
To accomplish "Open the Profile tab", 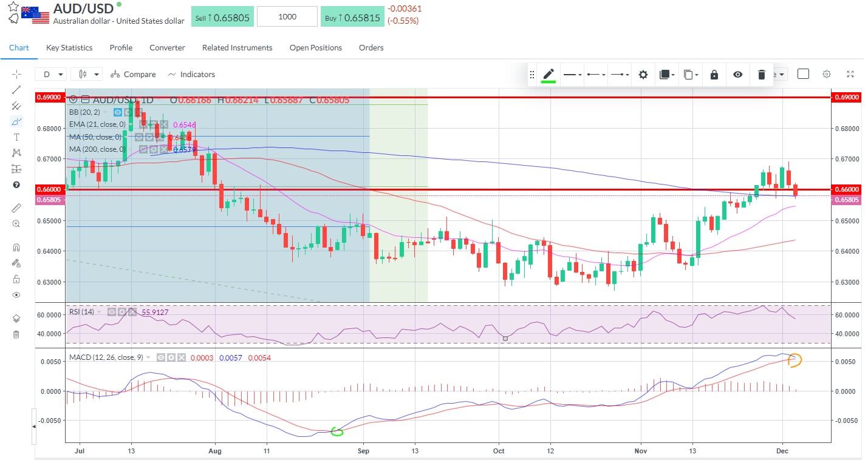I will [121, 47].
